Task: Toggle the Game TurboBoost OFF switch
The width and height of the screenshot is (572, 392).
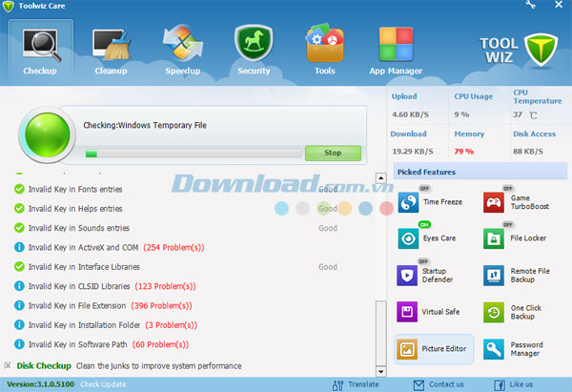Action: [x=508, y=188]
